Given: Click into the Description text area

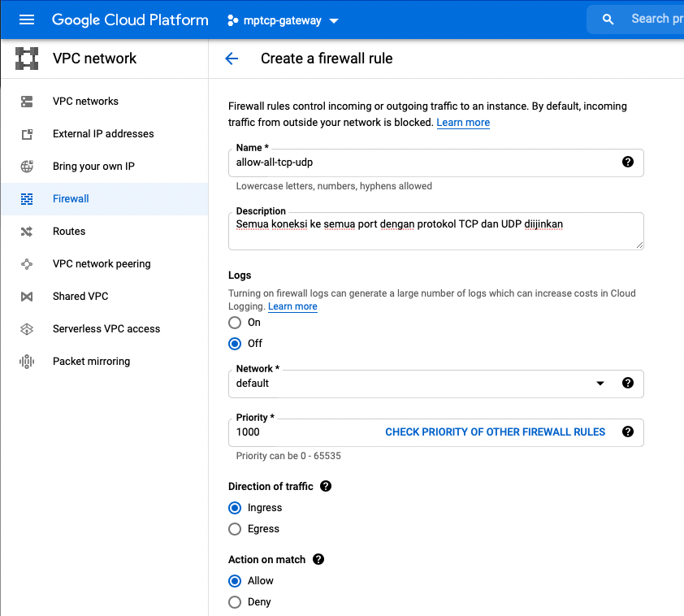Looking at the screenshot, I should click(x=435, y=232).
